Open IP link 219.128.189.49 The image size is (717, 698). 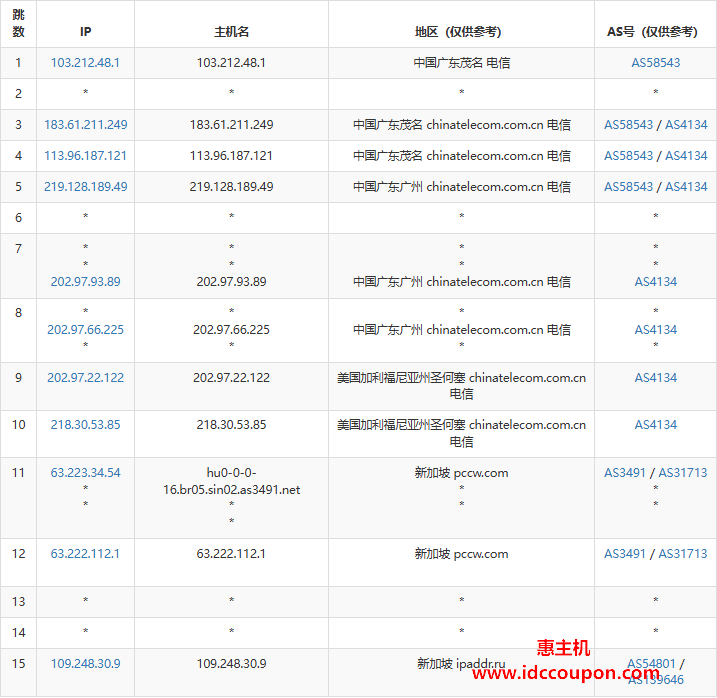[86, 187]
